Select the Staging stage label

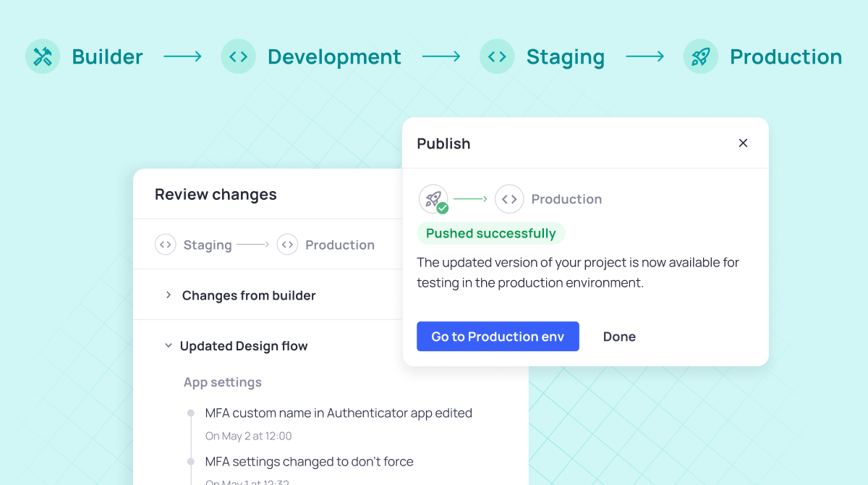pyautogui.click(x=565, y=56)
